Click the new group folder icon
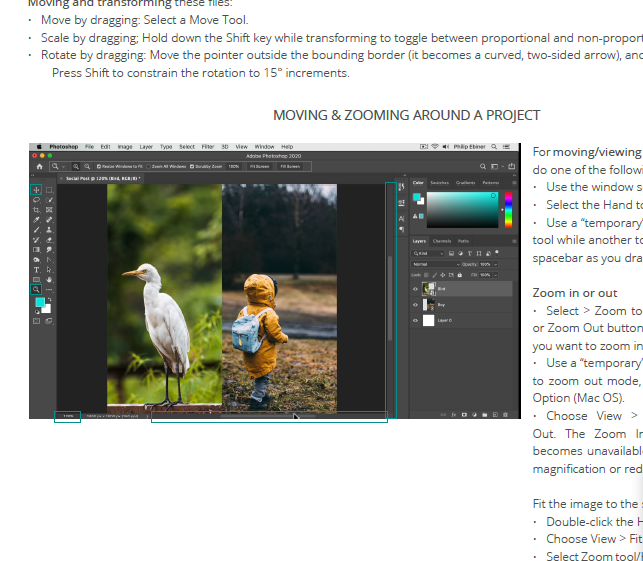 [485, 415]
